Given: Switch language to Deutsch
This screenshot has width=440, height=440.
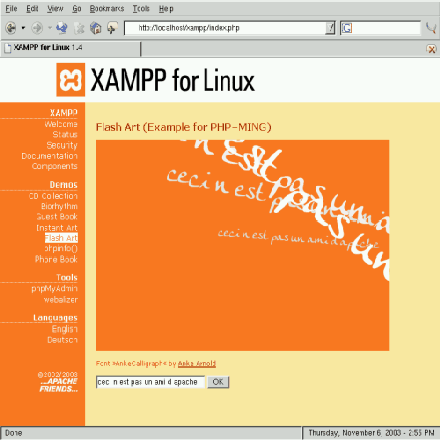Looking at the screenshot, I should 62,340.
